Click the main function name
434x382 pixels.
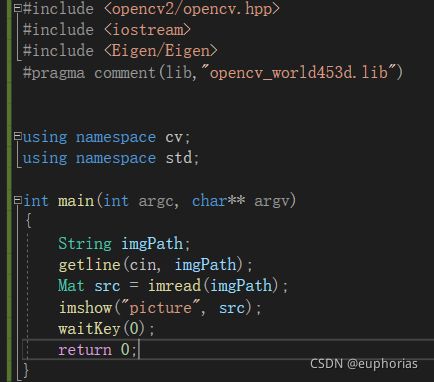point(76,201)
